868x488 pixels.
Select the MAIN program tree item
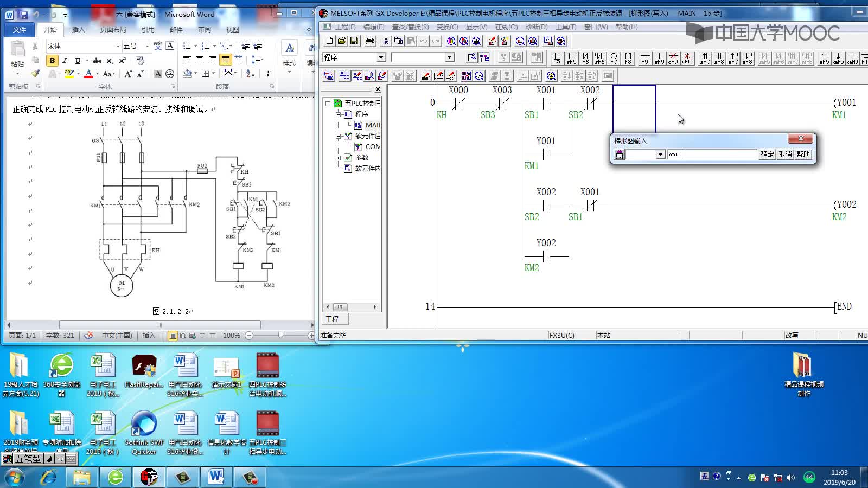point(367,125)
